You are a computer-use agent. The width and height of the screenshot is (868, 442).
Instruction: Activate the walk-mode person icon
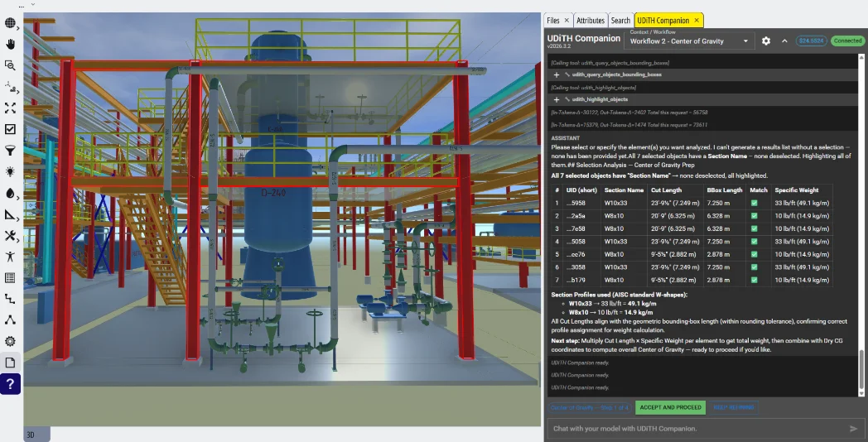pos(10,257)
